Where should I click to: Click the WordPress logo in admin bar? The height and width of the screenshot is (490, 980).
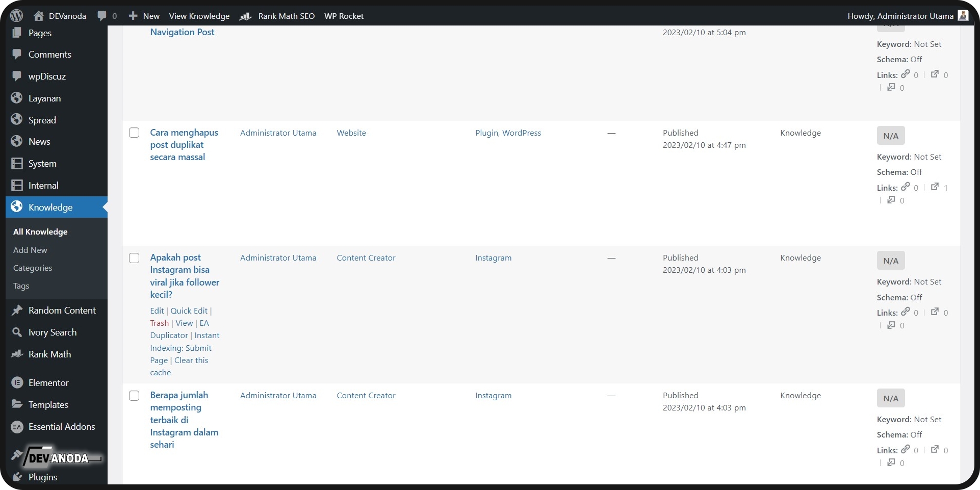point(17,16)
